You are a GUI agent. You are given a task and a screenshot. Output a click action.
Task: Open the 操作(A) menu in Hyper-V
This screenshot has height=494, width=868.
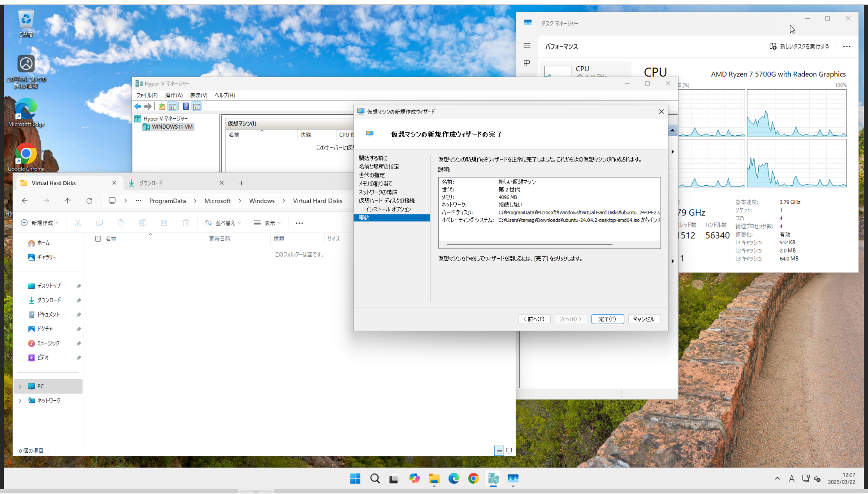pos(174,95)
